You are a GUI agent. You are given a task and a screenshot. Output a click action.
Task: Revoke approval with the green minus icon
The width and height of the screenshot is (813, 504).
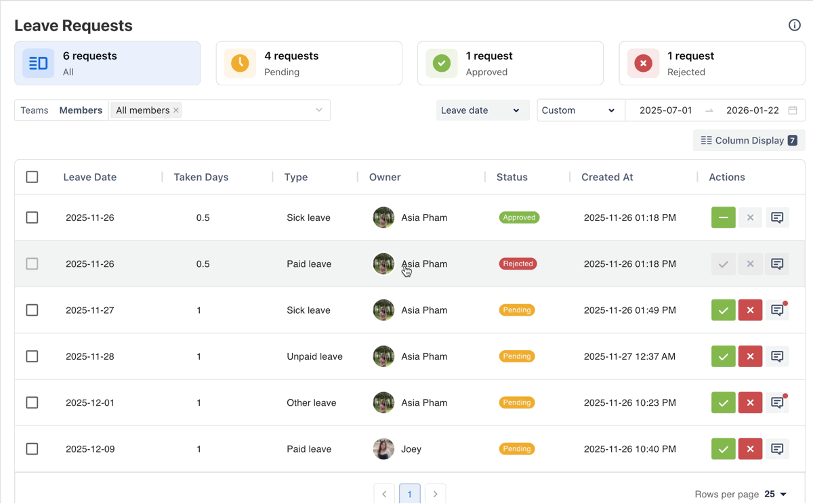click(723, 217)
